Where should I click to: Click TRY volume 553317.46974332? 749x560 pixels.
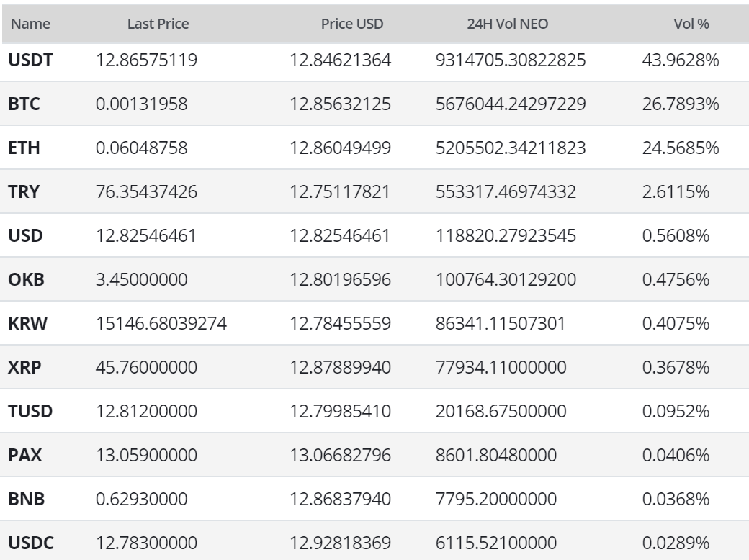tap(506, 192)
